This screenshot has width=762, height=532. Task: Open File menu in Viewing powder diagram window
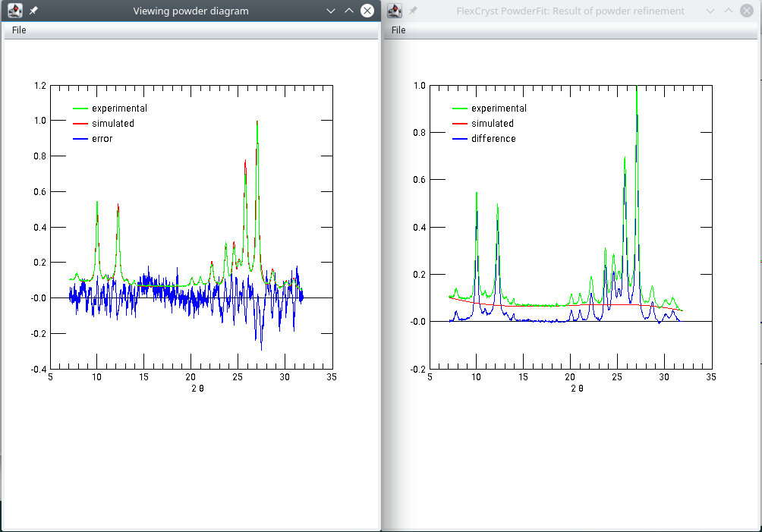click(19, 30)
